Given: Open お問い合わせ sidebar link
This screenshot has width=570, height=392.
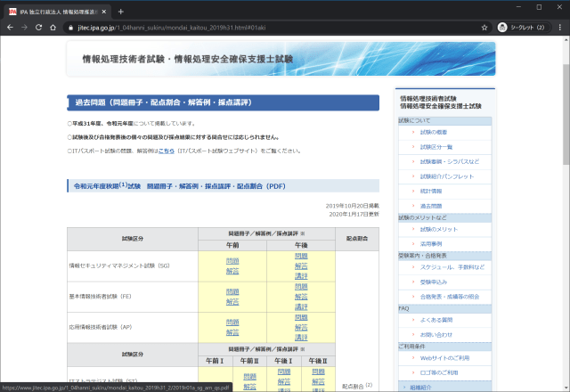Looking at the screenshot, I should (x=436, y=335).
